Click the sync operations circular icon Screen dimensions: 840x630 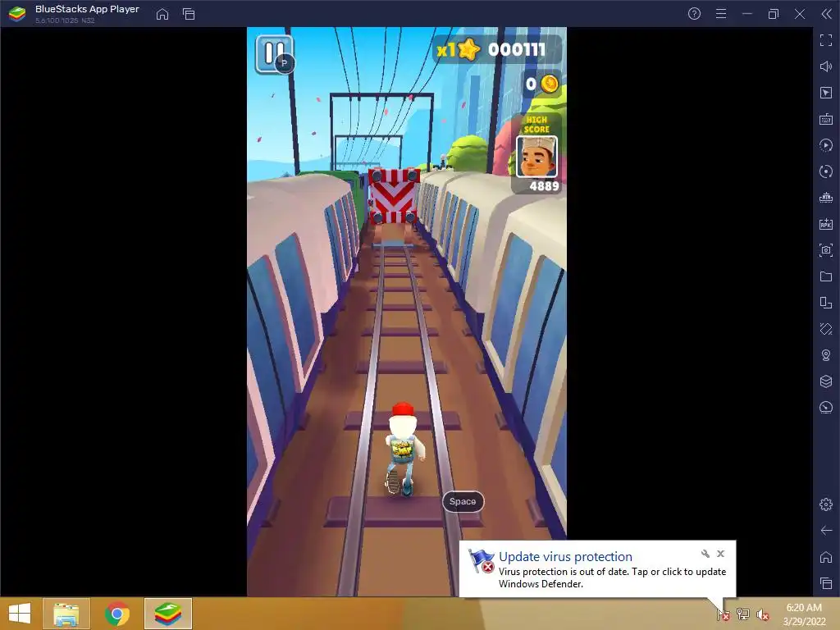point(826,171)
